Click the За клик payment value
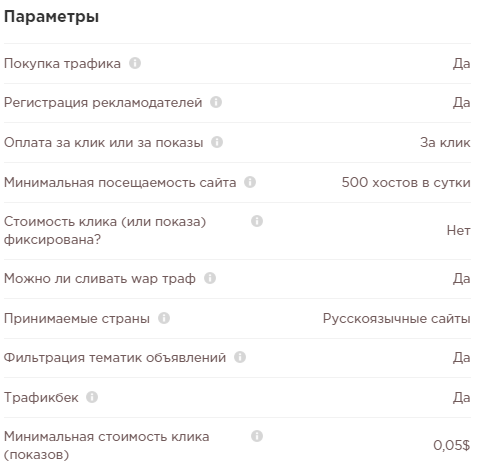Viewport: 479px width, 463px height. 445,142
